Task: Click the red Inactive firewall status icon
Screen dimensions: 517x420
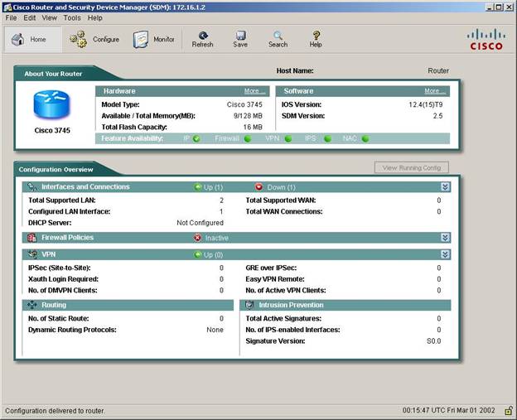Action: [x=197, y=238]
